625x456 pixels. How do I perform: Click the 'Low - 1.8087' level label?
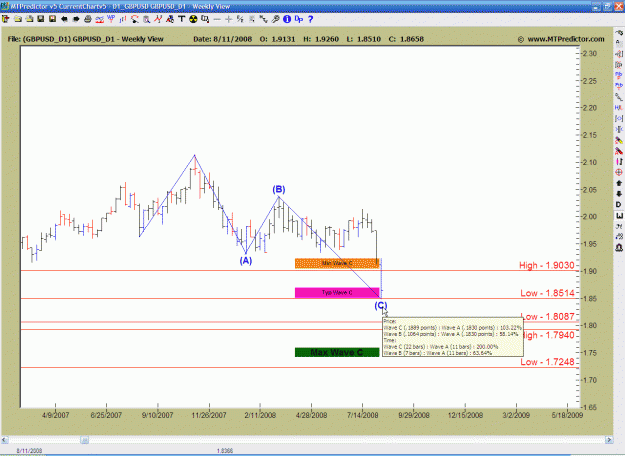pyautogui.click(x=547, y=316)
